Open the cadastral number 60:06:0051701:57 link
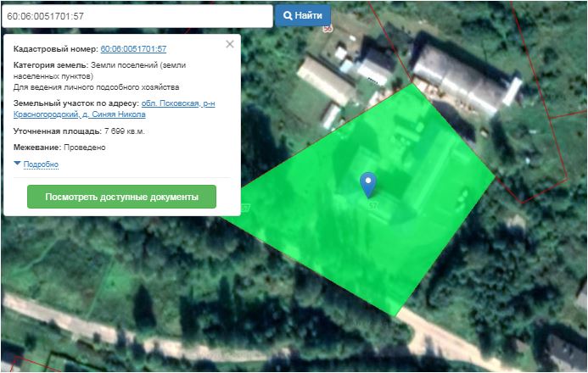The image size is (588, 373). (x=133, y=48)
